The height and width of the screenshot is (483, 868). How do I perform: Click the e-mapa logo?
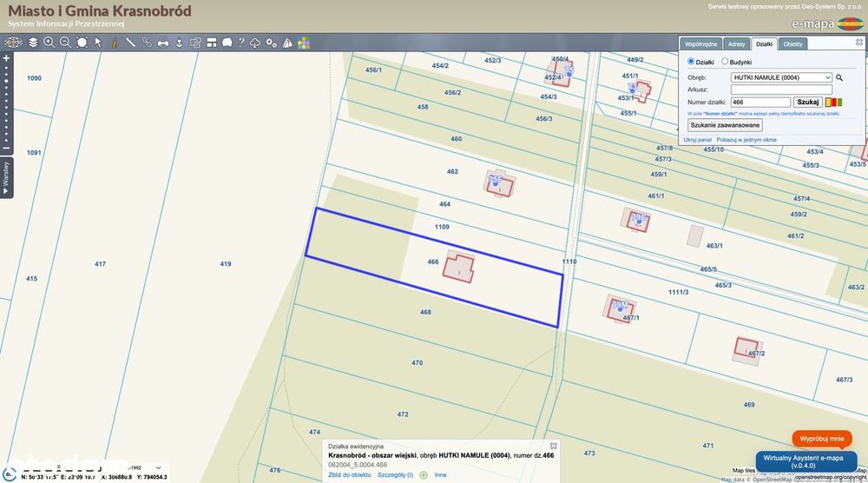click(x=828, y=23)
